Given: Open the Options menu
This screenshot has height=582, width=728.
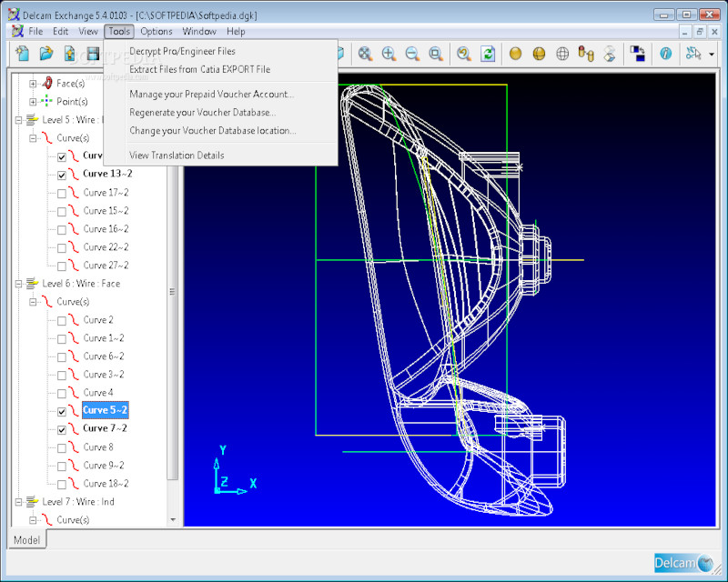Looking at the screenshot, I should click(x=156, y=32).
